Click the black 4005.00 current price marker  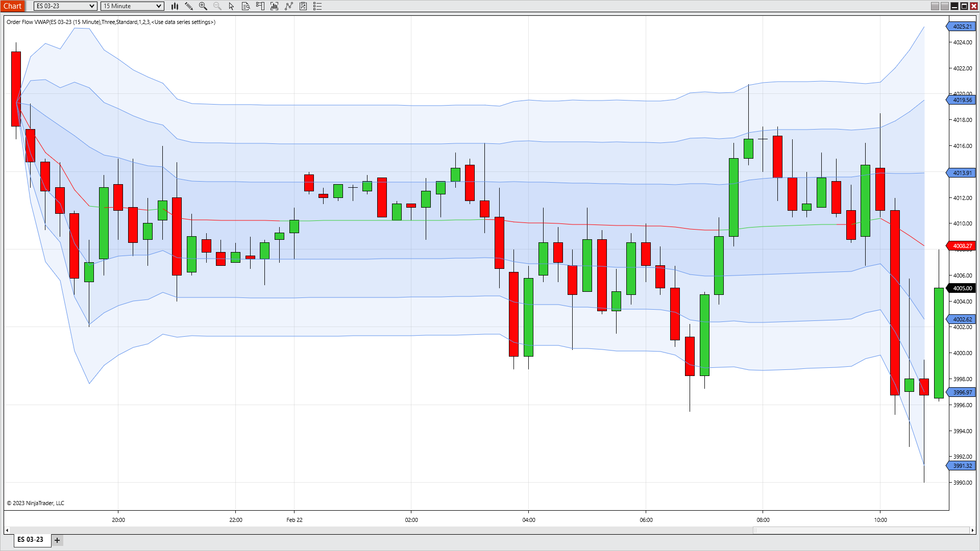962,288
